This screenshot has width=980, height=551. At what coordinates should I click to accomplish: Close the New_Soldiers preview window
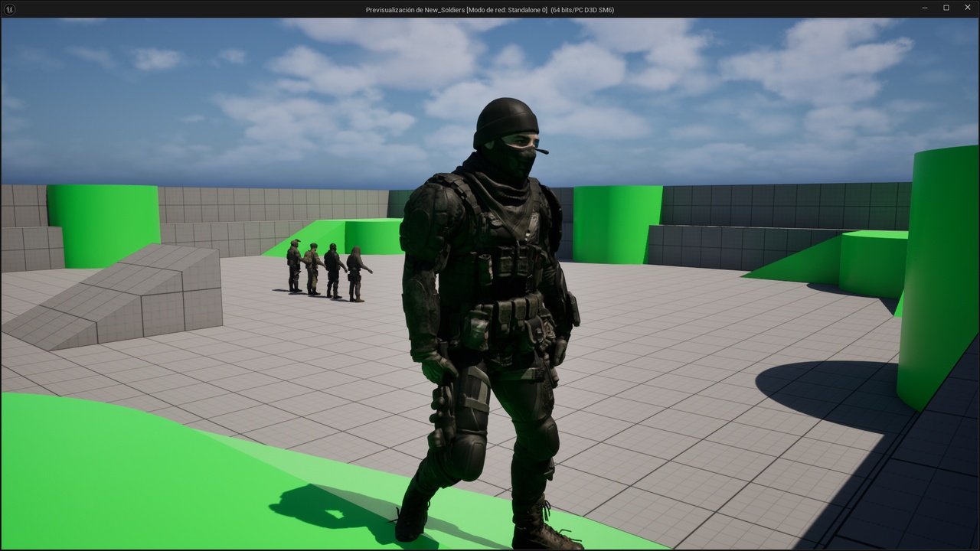click(x=968, y=8)
